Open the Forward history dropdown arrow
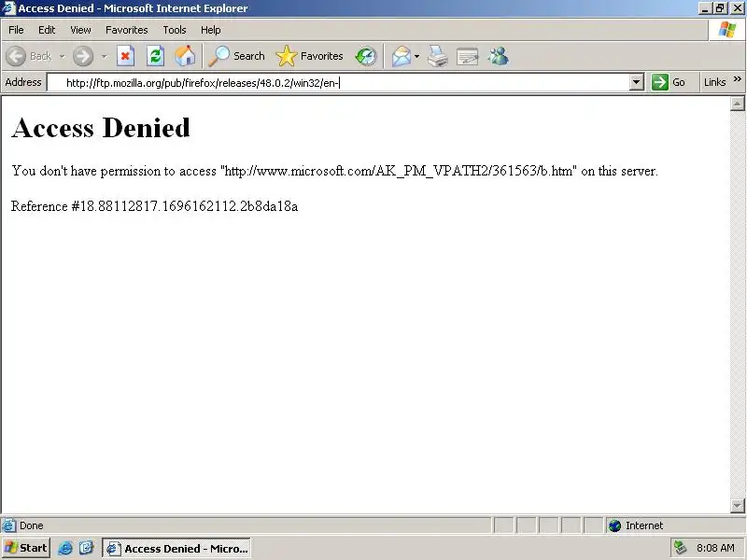747x560 pixels. pyautogui.click(x=104, y=56)
